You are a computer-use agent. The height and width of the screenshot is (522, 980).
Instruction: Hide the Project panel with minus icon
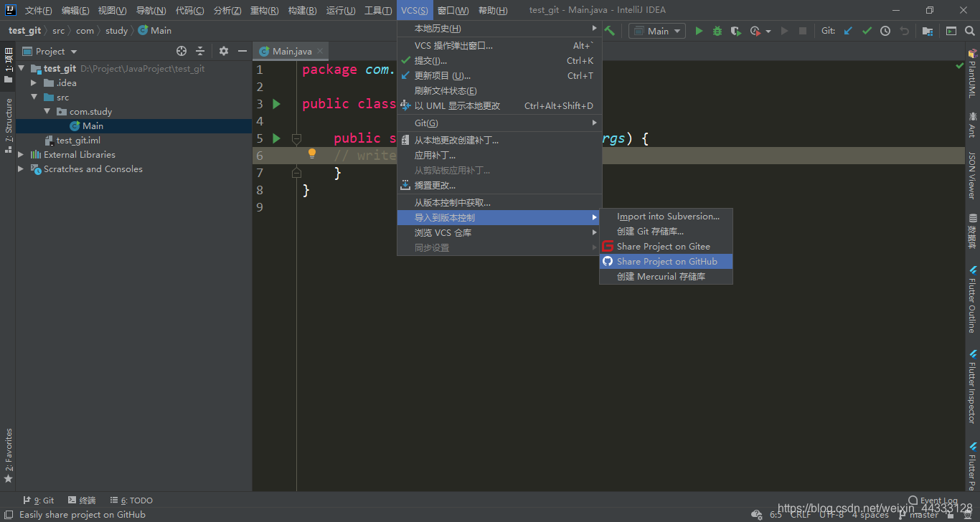(x=242, y=51)
